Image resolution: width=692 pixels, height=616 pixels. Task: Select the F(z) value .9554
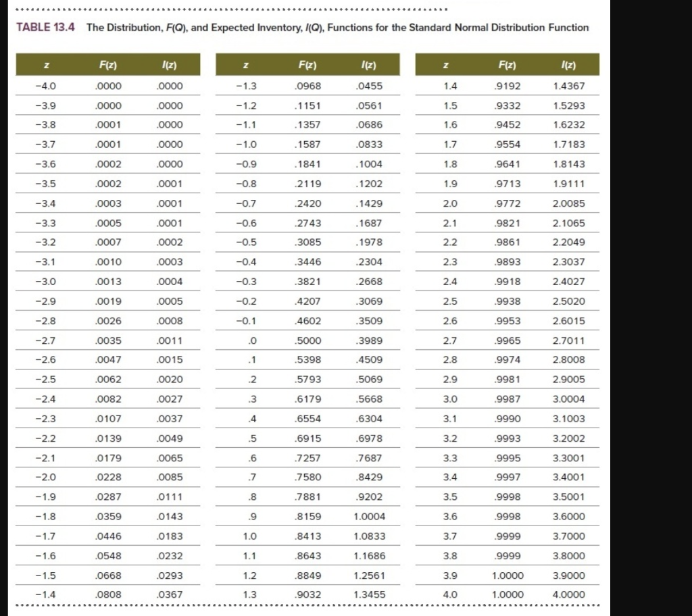pyautogui.click(x=508, y=145)
